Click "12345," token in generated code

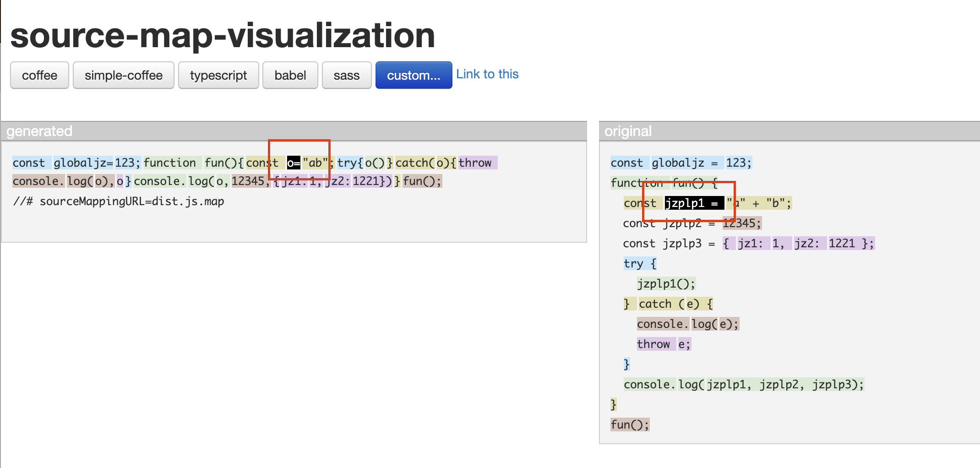[x=251, y=181]
